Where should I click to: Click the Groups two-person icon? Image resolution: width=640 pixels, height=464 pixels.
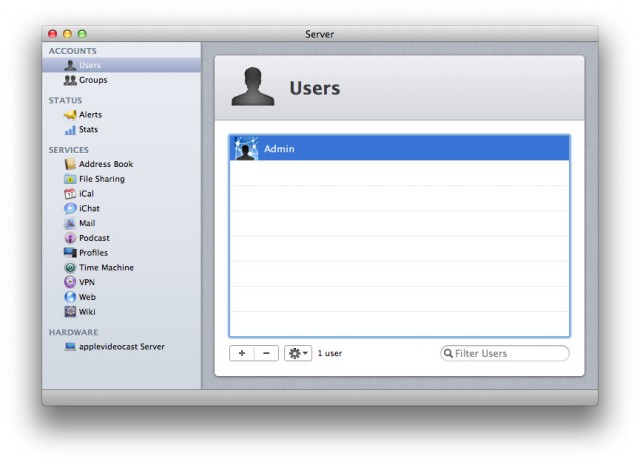point(70,80)
